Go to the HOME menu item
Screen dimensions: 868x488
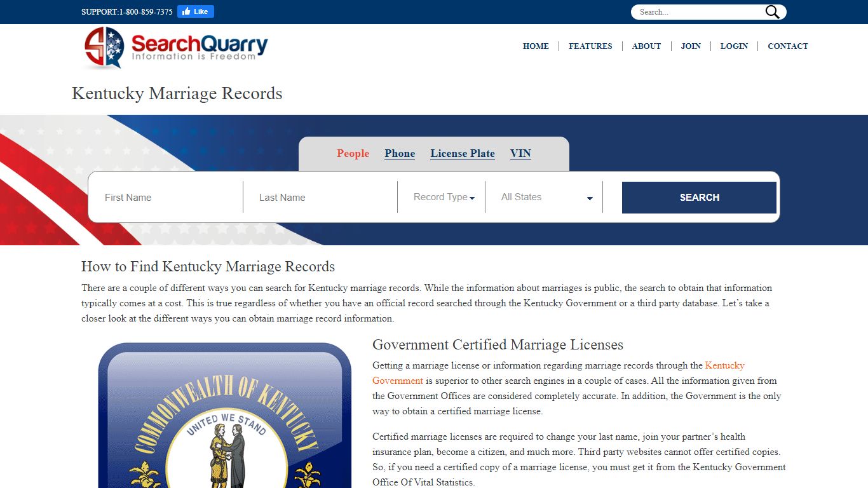point(536,46)
